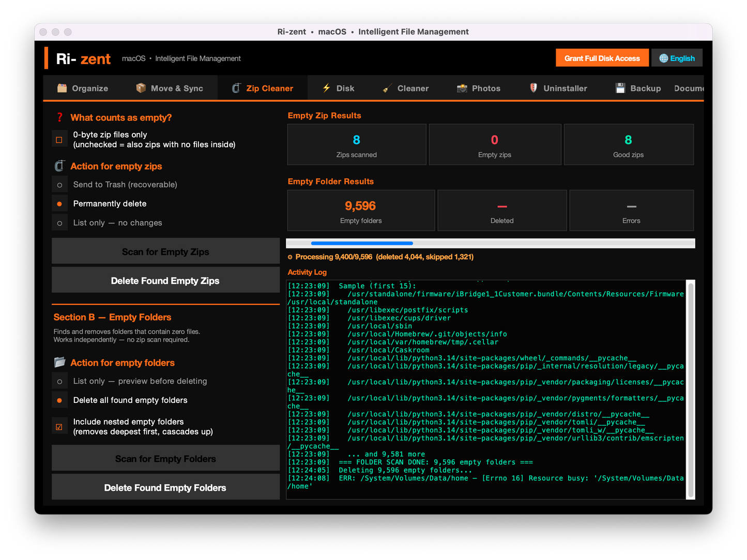Click the open folder icon beside Action for empty folders
The width and height of the screenshot is (747, 560).
tap(59, 362)
